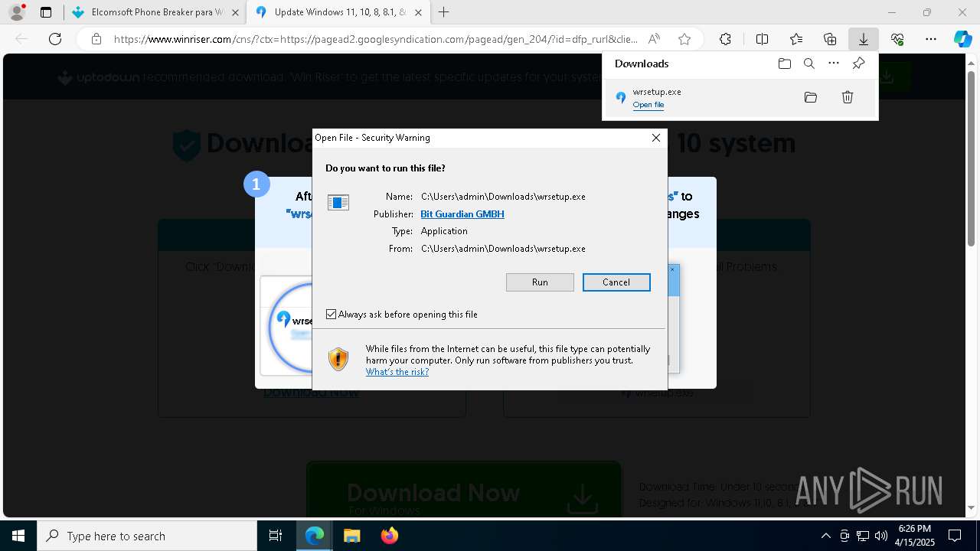Open more options in Downloads panel
This screenshot has height=551, width=980.
[834, 64]
